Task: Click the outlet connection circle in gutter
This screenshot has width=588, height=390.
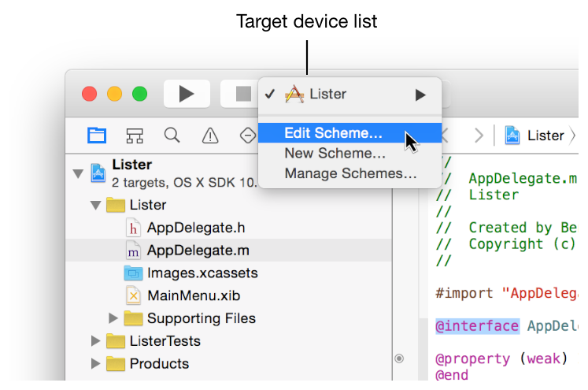Action: coord(399,358)
